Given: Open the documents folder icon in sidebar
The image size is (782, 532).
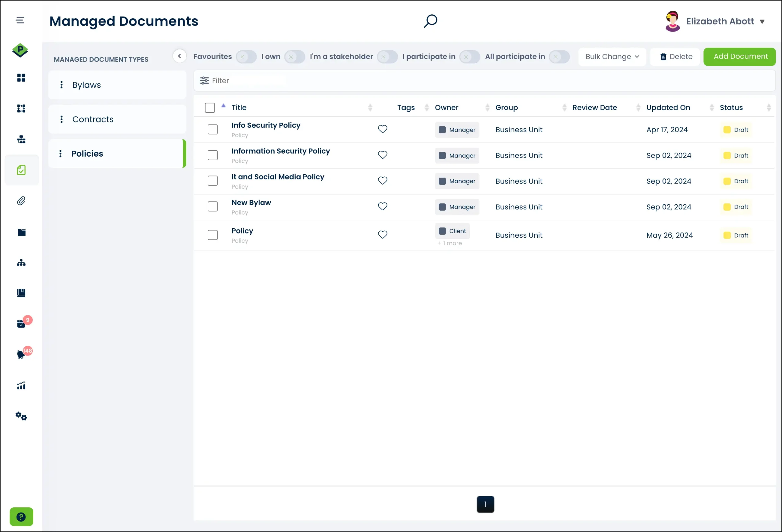Looking at the screenshot, I should [x=21, y=232].
